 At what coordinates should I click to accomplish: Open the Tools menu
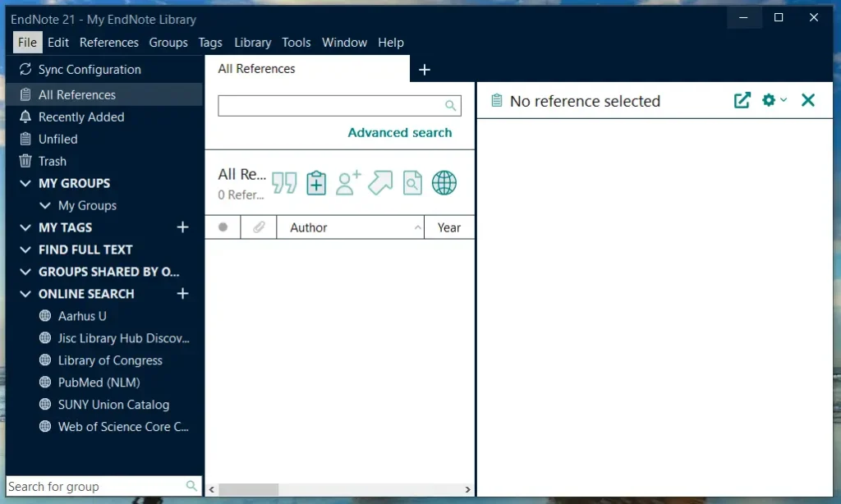296,43
